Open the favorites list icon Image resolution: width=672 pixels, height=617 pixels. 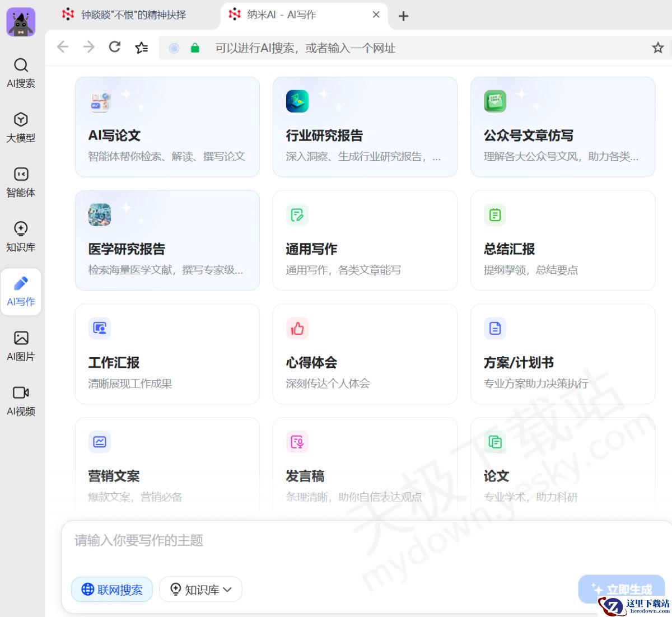142,48
